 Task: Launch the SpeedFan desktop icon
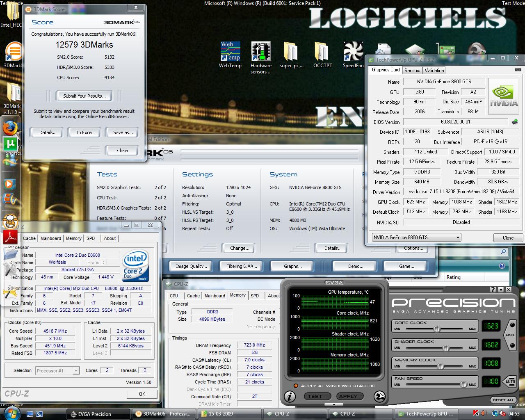353,55
